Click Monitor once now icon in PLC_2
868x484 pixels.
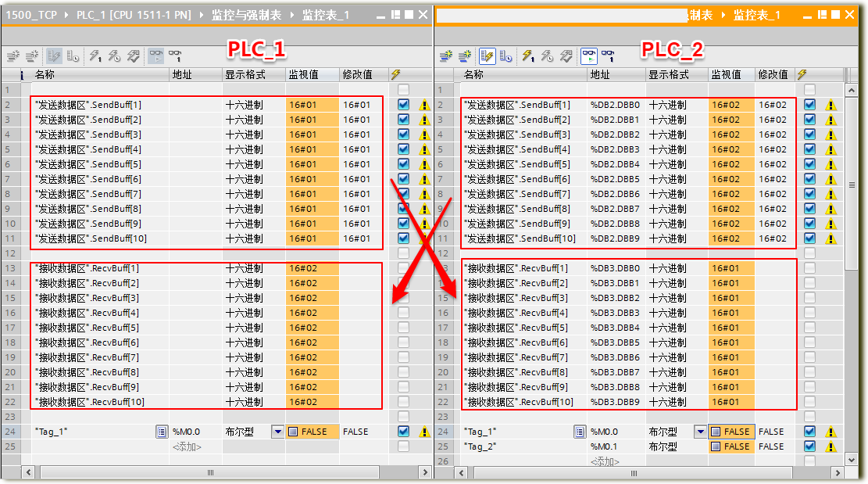click(x=609, y=56)
